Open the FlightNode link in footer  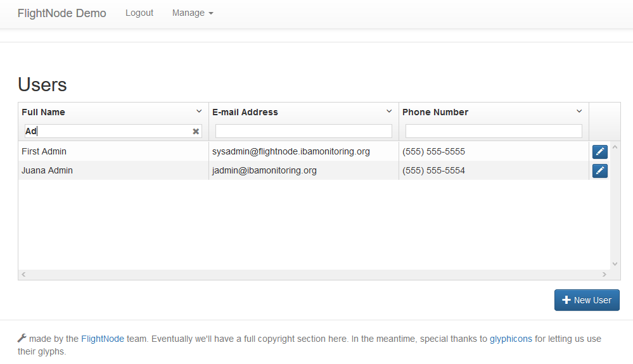[103, 339]
